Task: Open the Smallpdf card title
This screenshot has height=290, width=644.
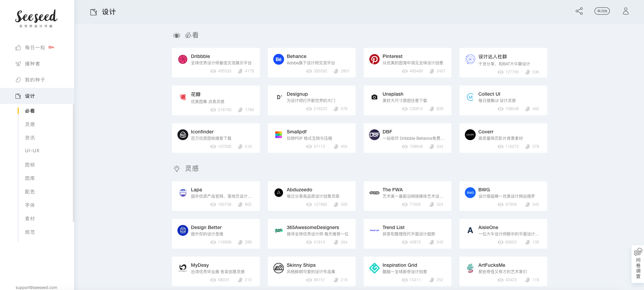Action: 297,132
